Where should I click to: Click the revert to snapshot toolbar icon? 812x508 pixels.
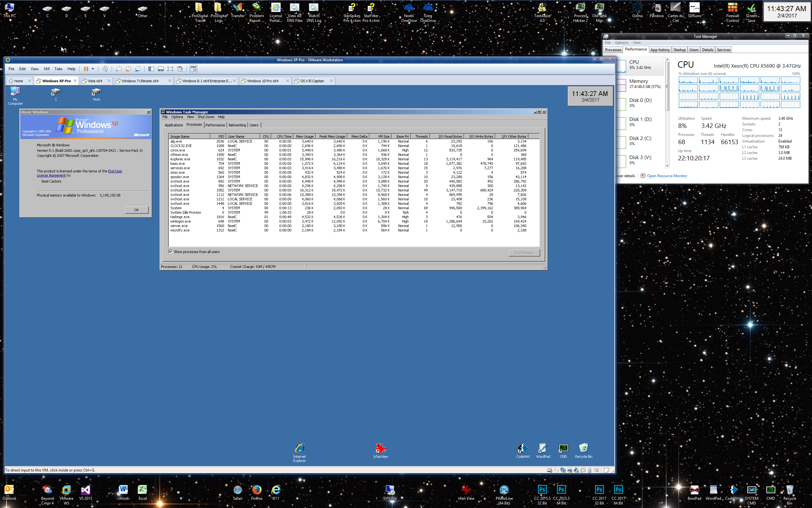(128, 69)
